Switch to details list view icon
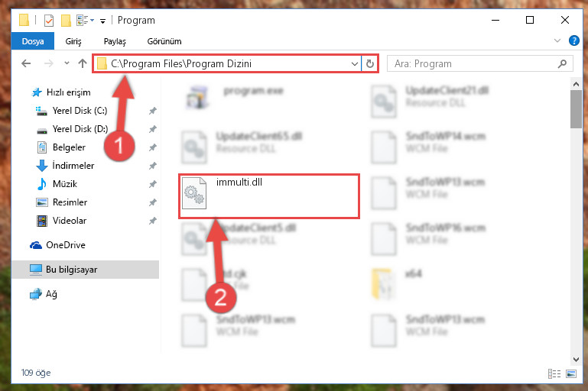Image resolution: width=588 pixels, height=391 pixels. (554, 373)
